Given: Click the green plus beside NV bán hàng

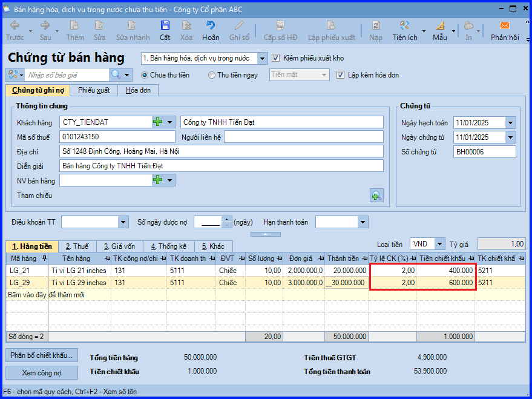Looking at the screenshot, I should (x=158, y=180).
